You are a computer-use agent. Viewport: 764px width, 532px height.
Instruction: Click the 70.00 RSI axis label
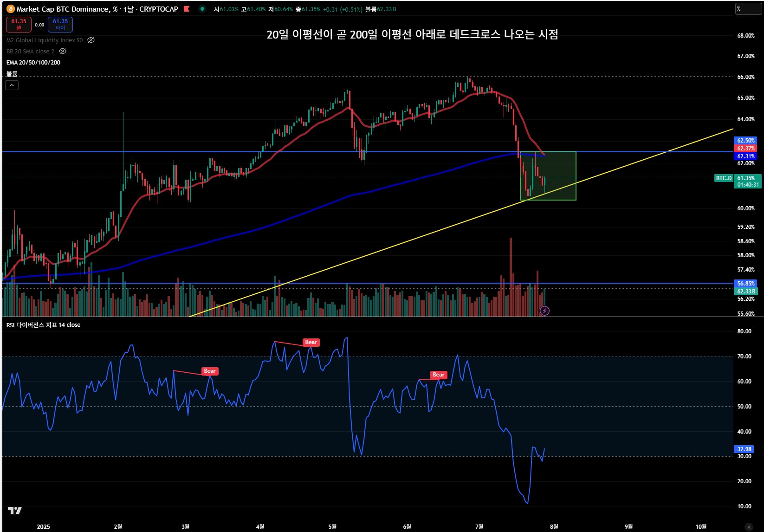click(744, 356)
